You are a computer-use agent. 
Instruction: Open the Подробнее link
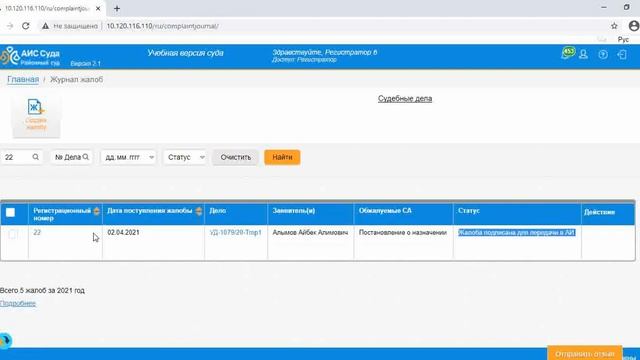coord(18,304)
